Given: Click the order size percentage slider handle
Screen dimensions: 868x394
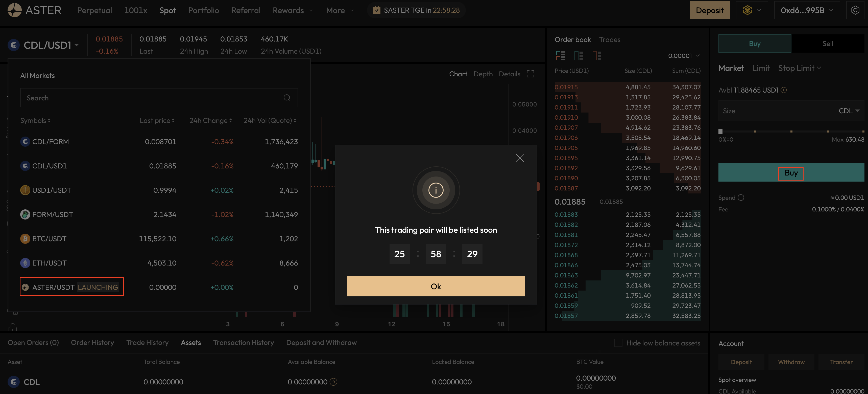Looking at the screenshot, I should (720, 132).
